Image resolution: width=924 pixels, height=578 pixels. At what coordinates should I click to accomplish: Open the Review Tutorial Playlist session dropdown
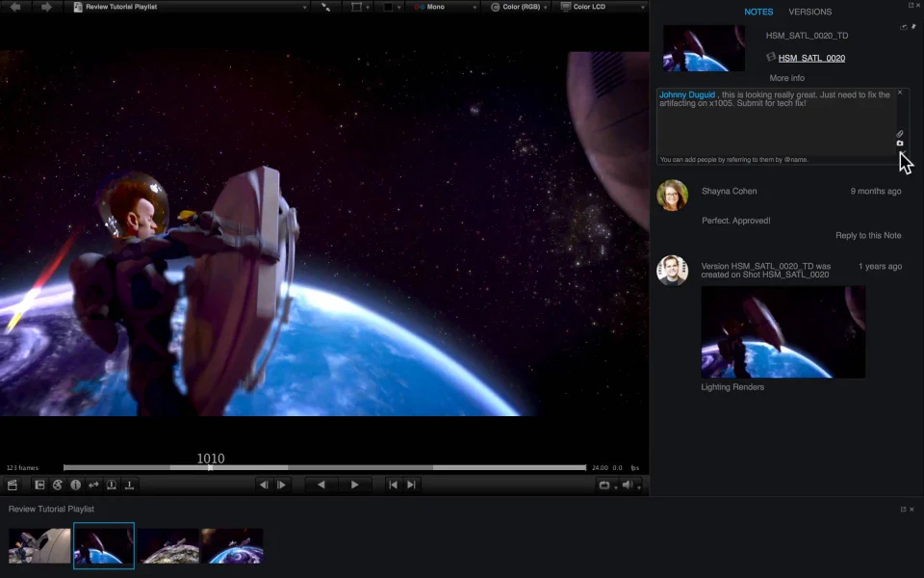[190, 7]
